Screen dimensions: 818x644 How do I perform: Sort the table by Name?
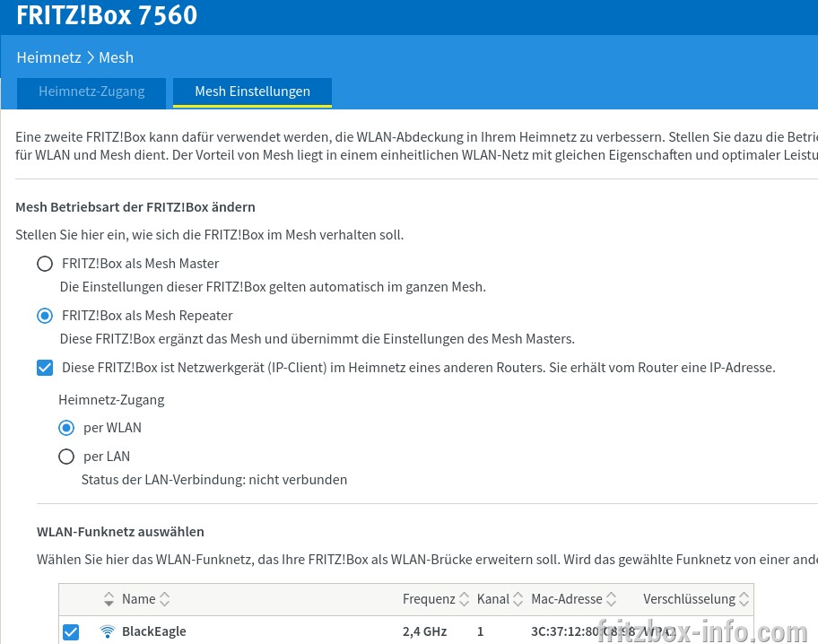pos(146,599)
